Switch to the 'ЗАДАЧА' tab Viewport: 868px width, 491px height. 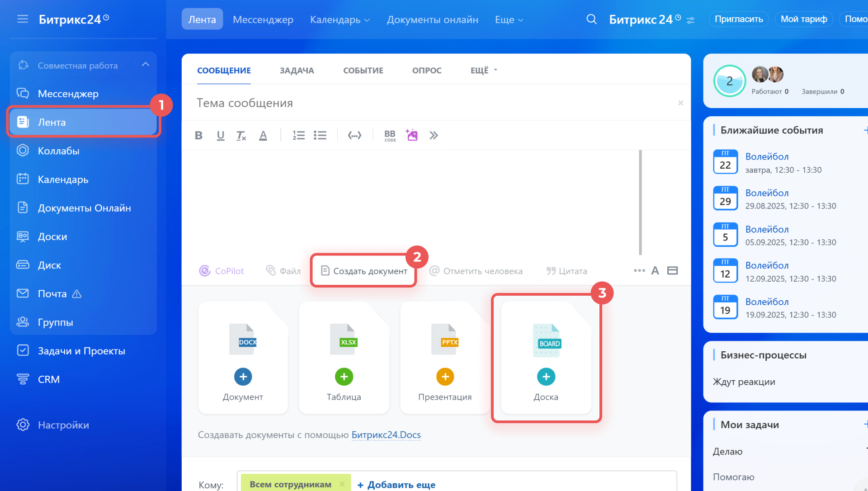pos(297,70)
